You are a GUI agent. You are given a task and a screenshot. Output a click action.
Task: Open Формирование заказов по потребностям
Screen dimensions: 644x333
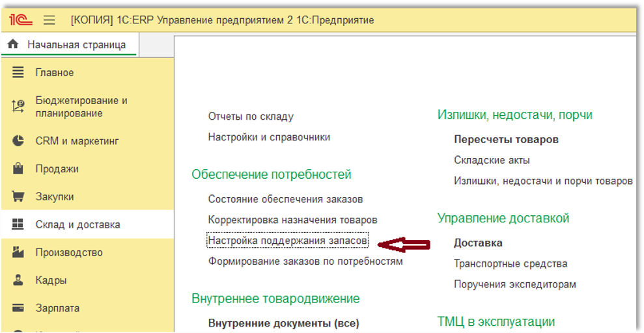[305, 261]
